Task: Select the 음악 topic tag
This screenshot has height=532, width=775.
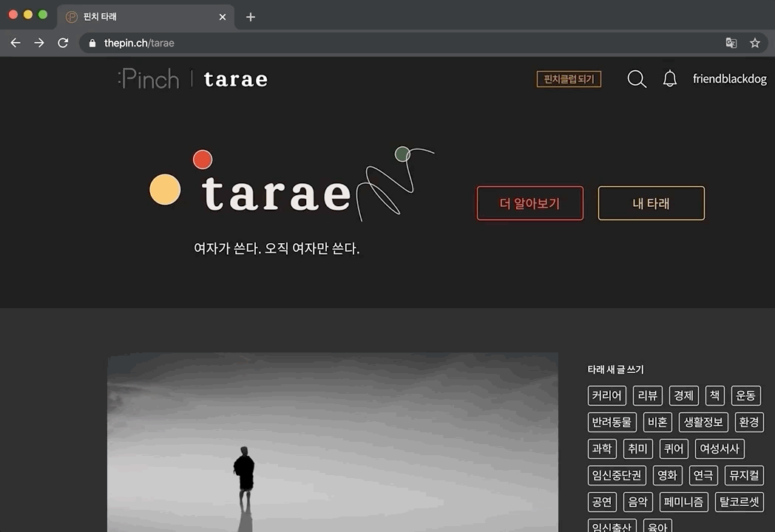Action: coord(637,502)
